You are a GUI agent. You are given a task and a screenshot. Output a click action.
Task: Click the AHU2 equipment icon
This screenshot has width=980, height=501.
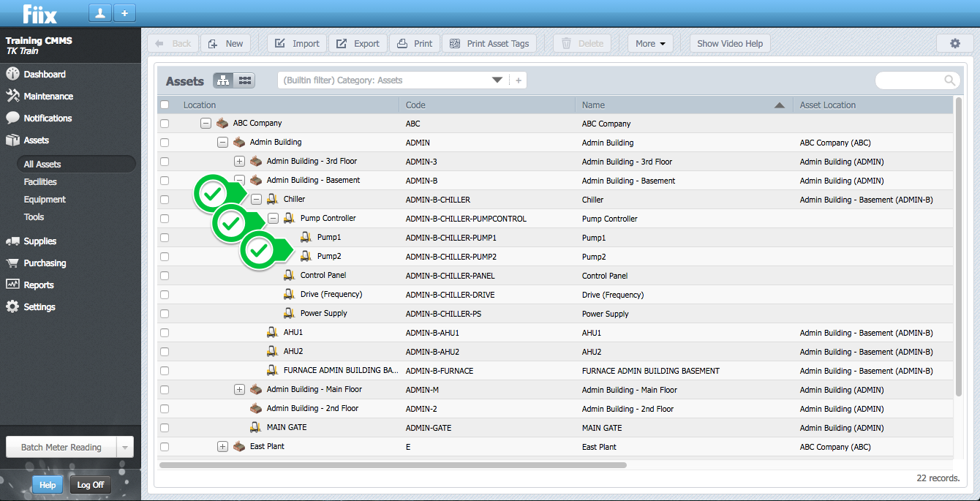273,351
